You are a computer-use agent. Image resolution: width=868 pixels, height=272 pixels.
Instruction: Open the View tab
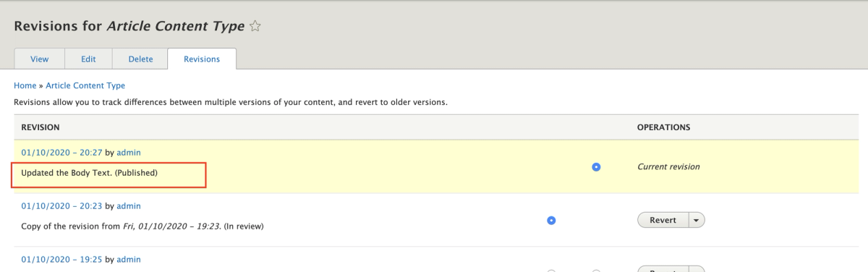click(40, 59)
